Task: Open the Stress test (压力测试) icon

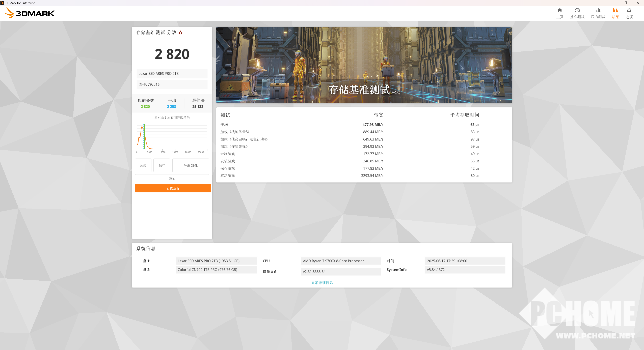Action: [x=598, y=10]
